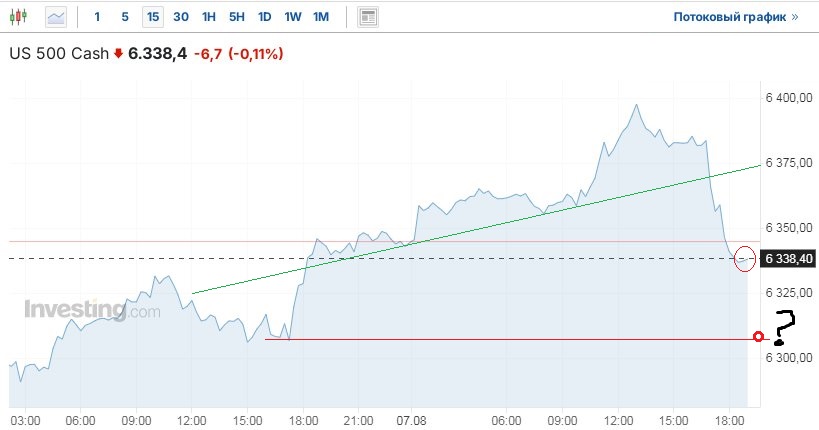Click the red oval around current price
This screenshot has height=430, width=819.
tap(745, 258)
